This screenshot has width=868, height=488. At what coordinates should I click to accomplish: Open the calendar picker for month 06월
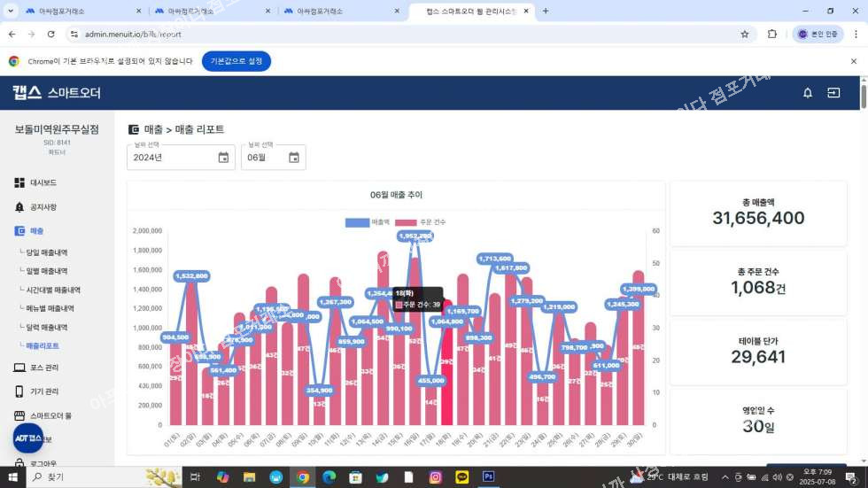tap(293, 158)
